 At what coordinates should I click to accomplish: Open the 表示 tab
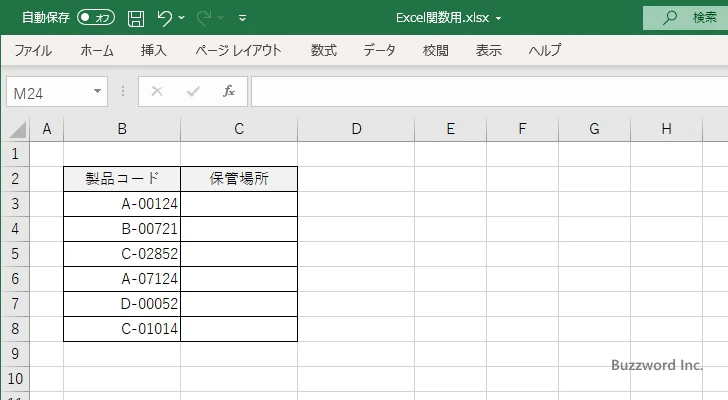point(488,50)
